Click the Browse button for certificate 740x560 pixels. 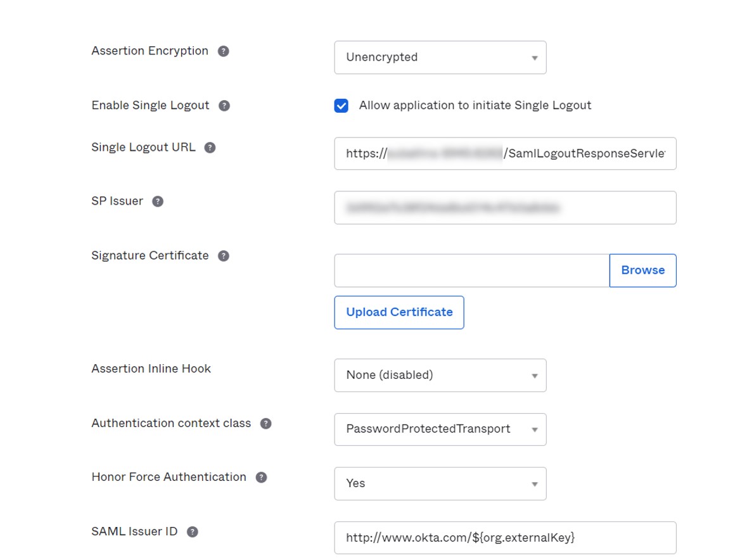642,270
